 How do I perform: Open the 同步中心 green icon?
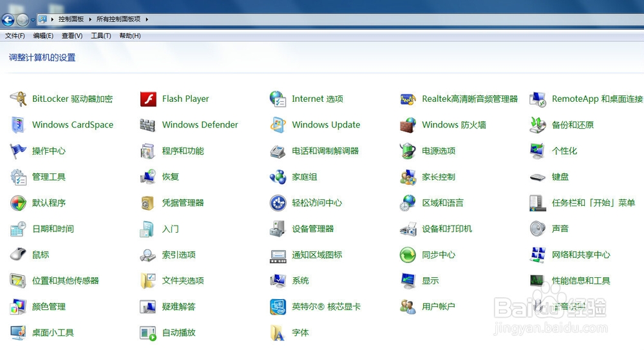click(x=408, y=255)
